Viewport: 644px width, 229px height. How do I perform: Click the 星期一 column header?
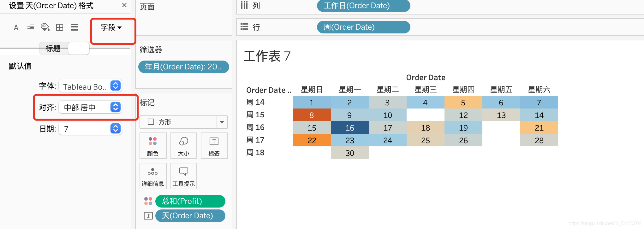(x=349, y=90)
